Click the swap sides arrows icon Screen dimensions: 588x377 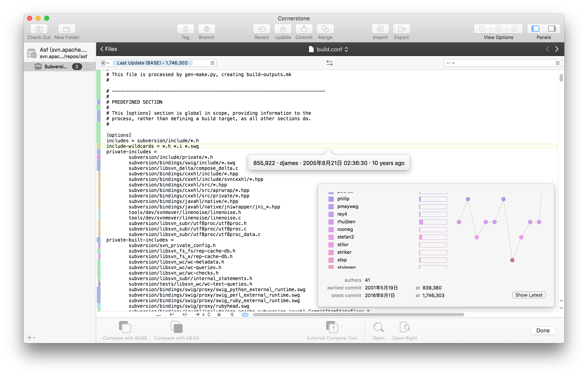pos(329,63)
